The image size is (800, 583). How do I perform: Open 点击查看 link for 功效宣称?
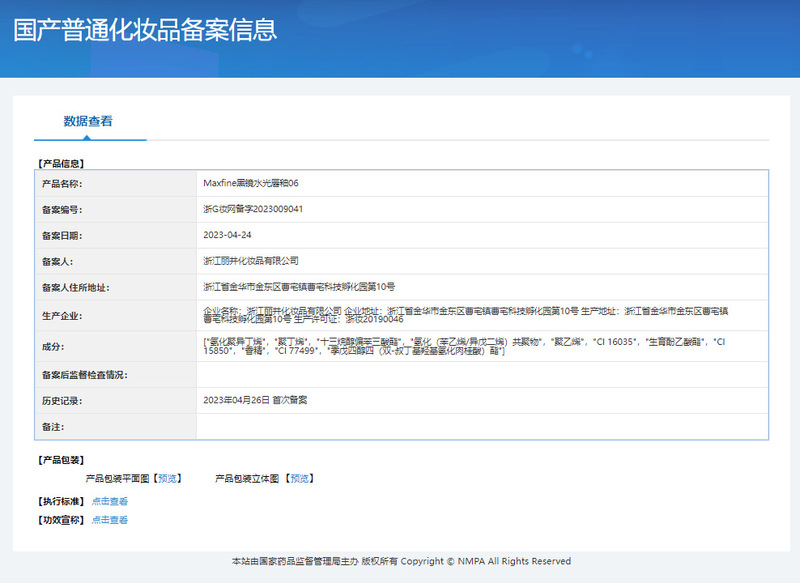click(x=110, y=520)
